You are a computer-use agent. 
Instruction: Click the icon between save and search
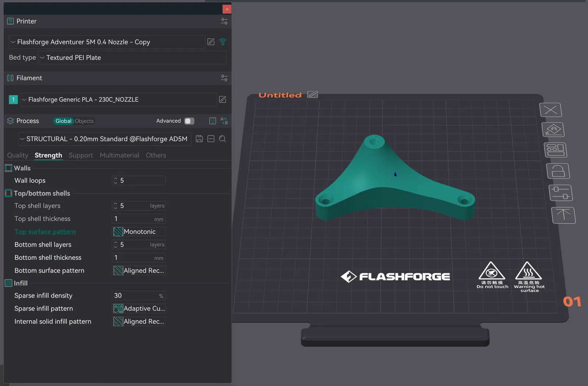click(x=211, y=139)
